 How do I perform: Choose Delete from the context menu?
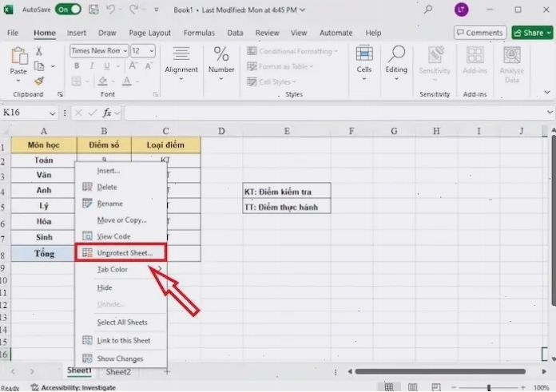(121, 187)
